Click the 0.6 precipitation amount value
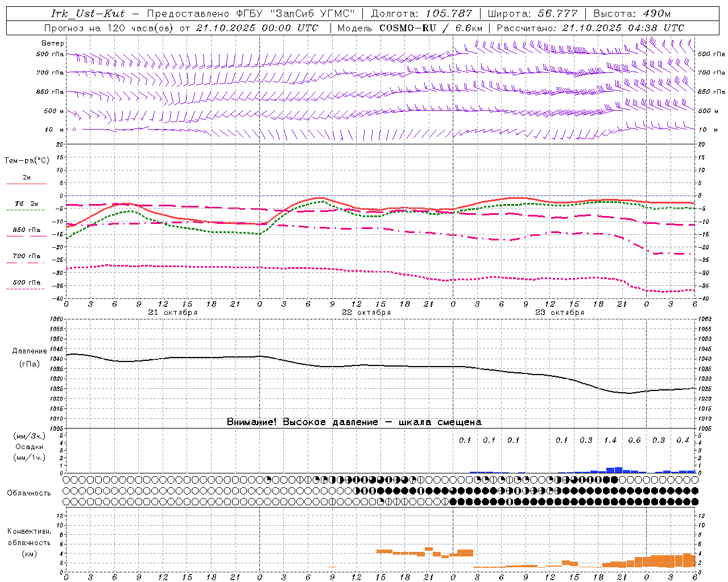The width and height of the screenshot is (728, 582). click(x=634, y=440)
